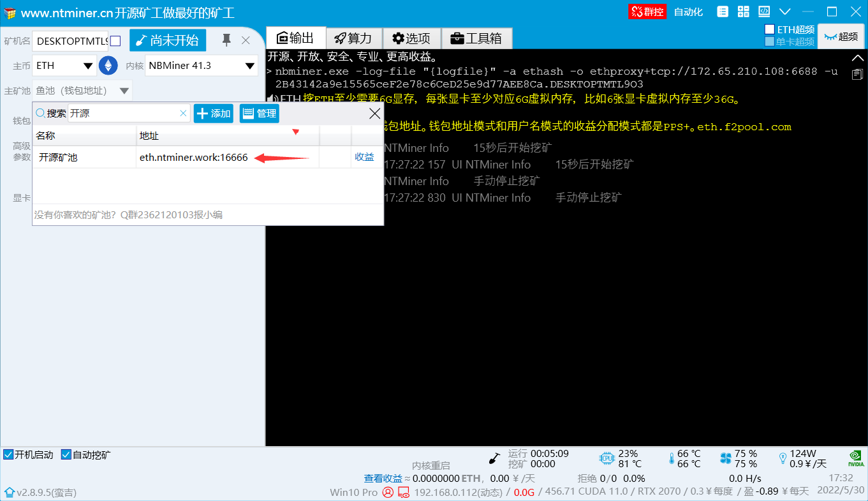The image size is (868, 501).
Task: Open the 主币 ETH coin dropdown
Action: (64, 65)
